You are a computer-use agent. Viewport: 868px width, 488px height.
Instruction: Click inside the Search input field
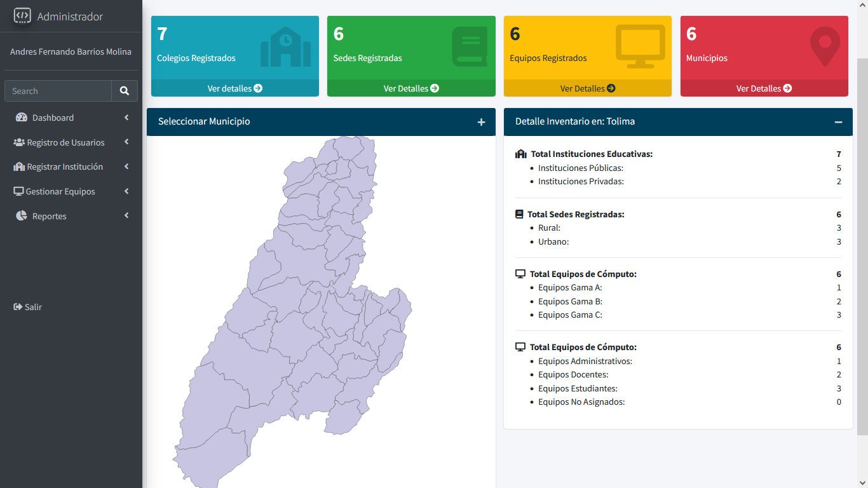point(57,91)
